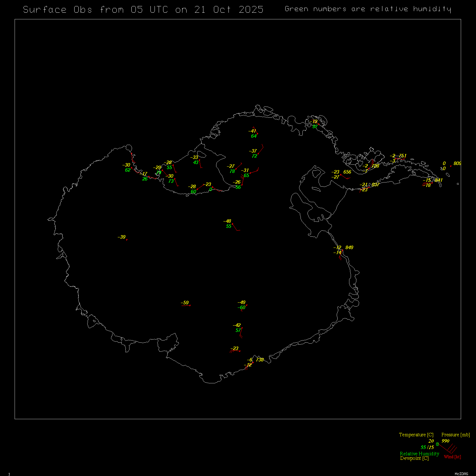The image size is (476, 476).
Task: Click the red wind barb in the legend
Action: [x=448, y=449]
